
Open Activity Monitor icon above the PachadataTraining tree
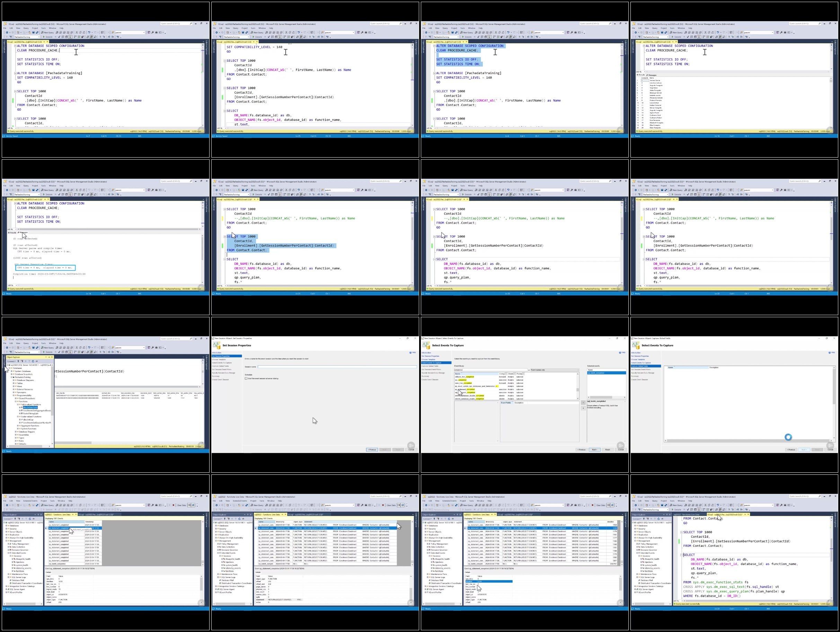click(x=37, y=361)
